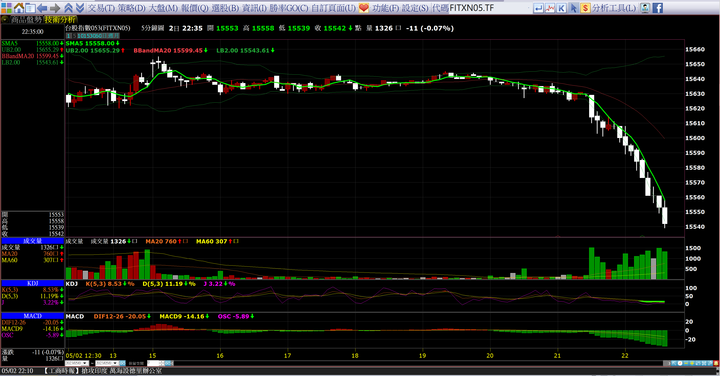Open the 交易(T) menu
720x376 pixels.
101,8
